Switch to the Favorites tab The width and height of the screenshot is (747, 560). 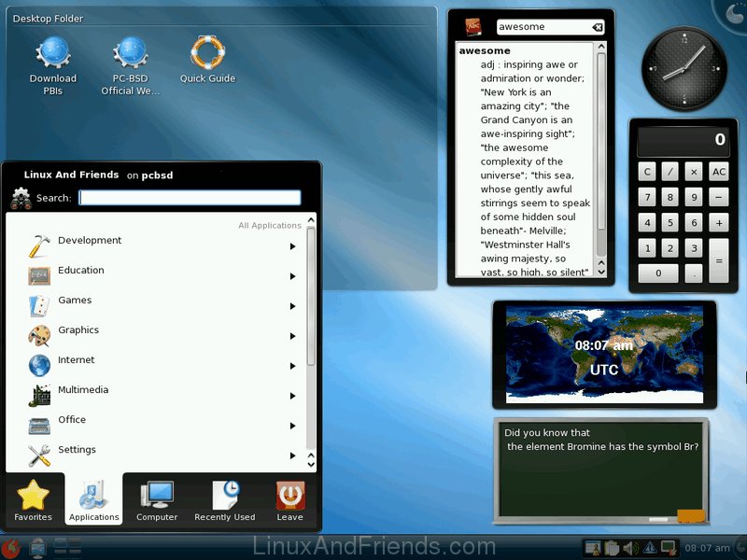(x=33, y=500)
